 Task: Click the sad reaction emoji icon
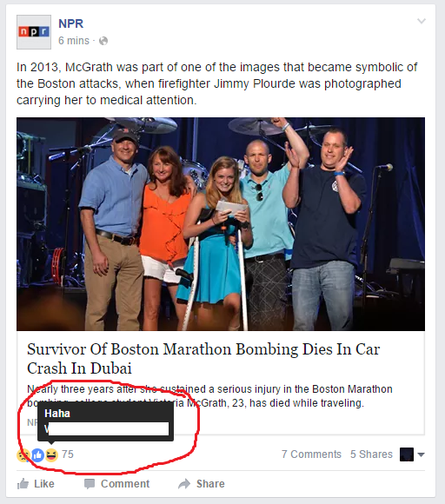(x=23, y=454)
